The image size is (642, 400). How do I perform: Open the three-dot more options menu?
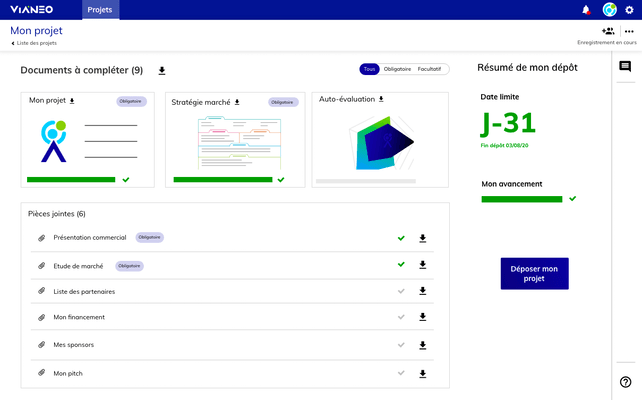pyautogui.click(x=629, y=31)
